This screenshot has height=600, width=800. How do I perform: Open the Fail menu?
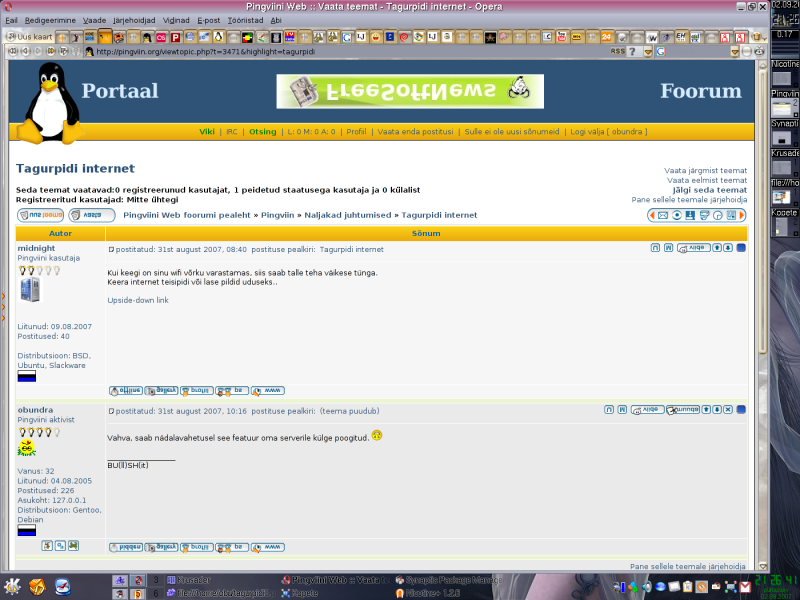[x=11, y=20]
